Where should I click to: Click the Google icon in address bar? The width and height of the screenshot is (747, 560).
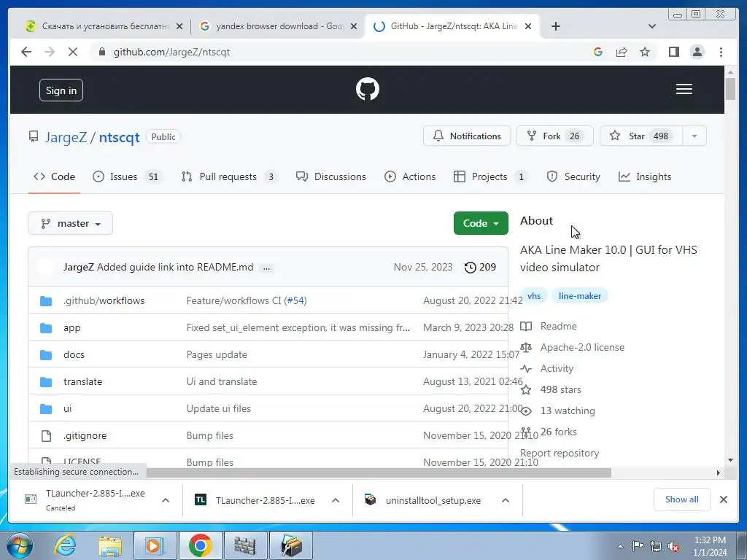pyautogui.click(x=598, y=52)
